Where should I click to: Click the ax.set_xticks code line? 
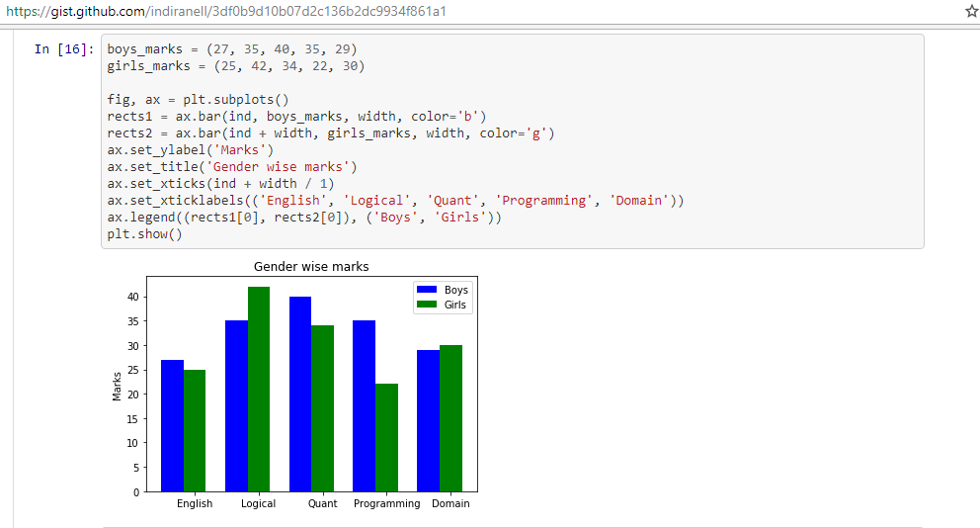220,184
